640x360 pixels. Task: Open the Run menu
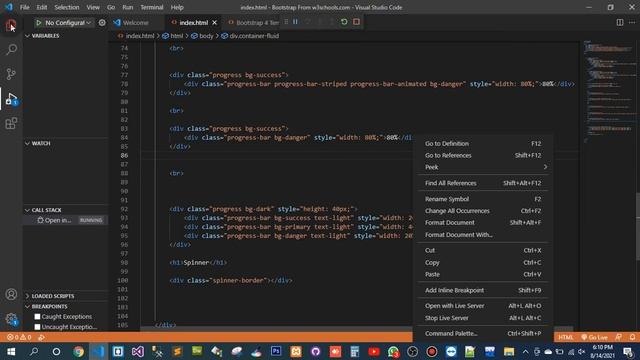click(127, 7)
